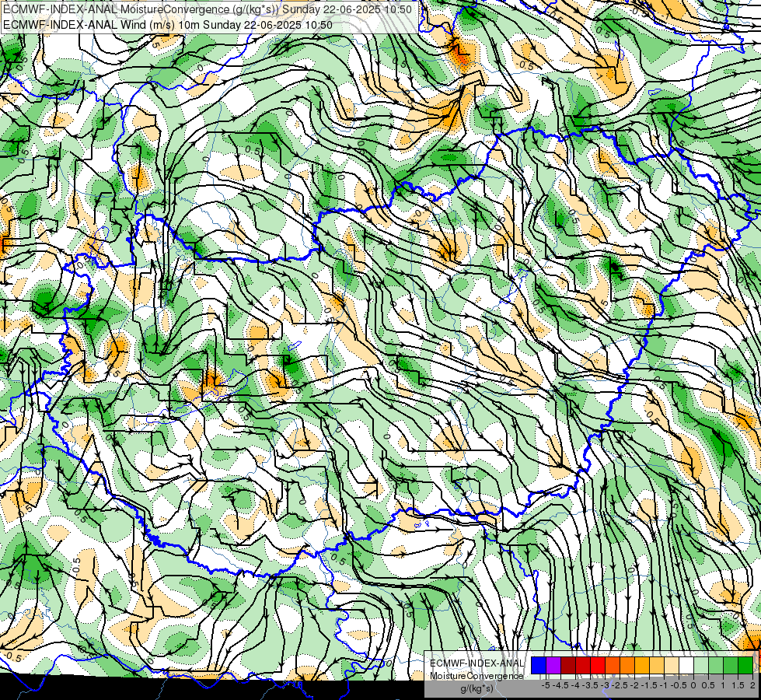Click the darkest green legend swatch before 2
This screenshot has height=700, width=761.
pyautogui.click(x=745, y=665)
